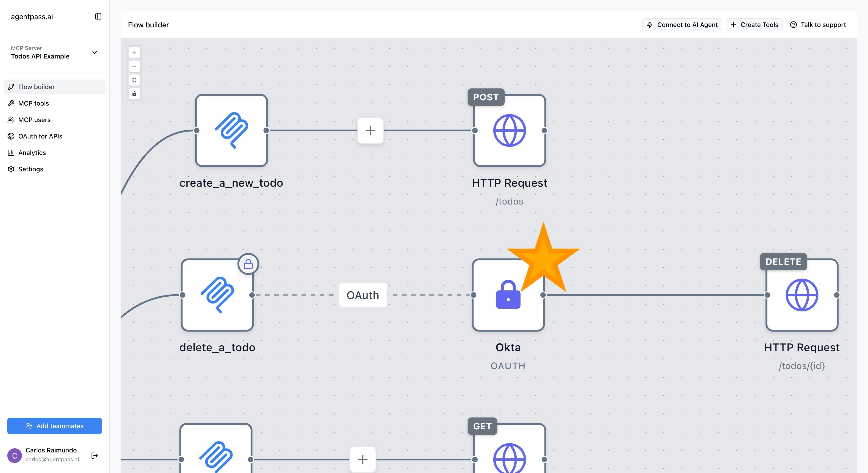Click the OAuth label on the dashed edge

(x=363, y=295)
